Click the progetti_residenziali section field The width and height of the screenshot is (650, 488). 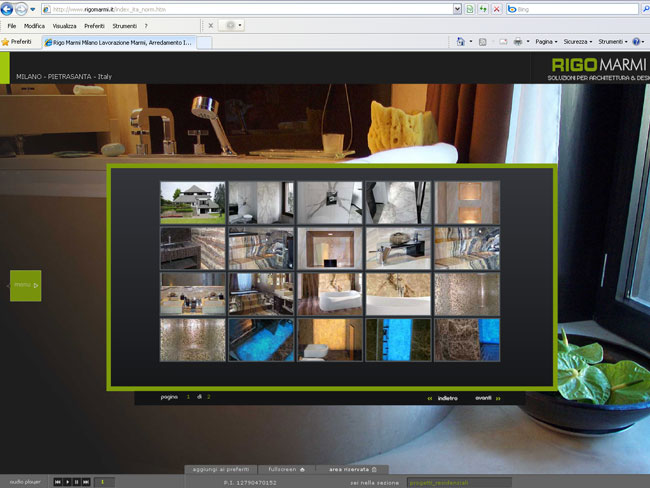tap(459, 483)
